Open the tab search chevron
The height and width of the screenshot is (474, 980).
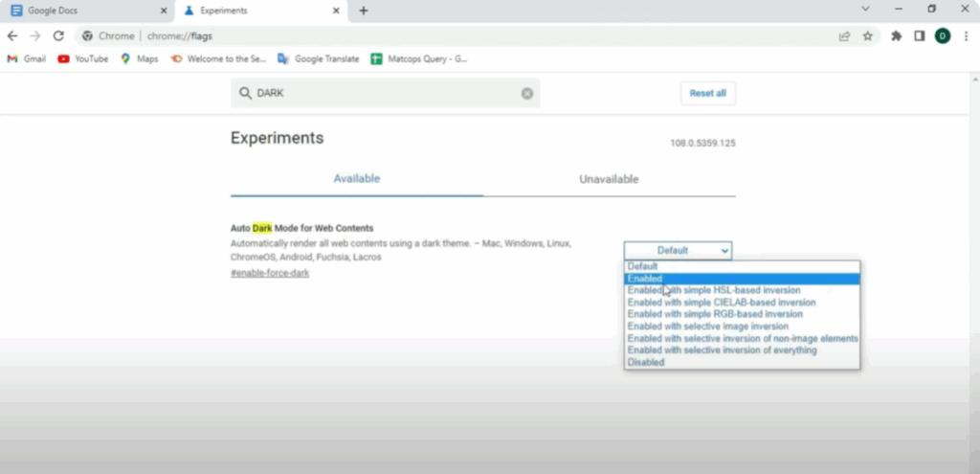(865, 9)
